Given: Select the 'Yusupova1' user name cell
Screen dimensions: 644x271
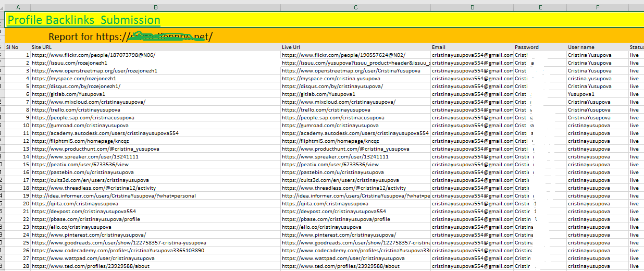Looking at the screenshot, I should click(x=582, y=94).
